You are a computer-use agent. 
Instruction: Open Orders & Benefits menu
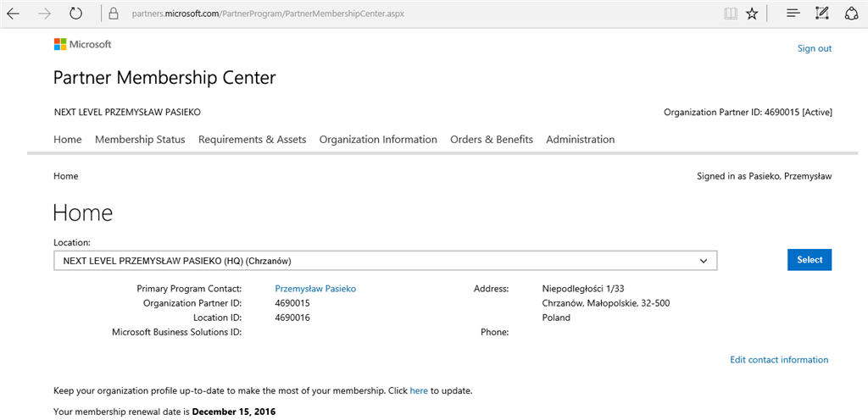tap(492, 140)
